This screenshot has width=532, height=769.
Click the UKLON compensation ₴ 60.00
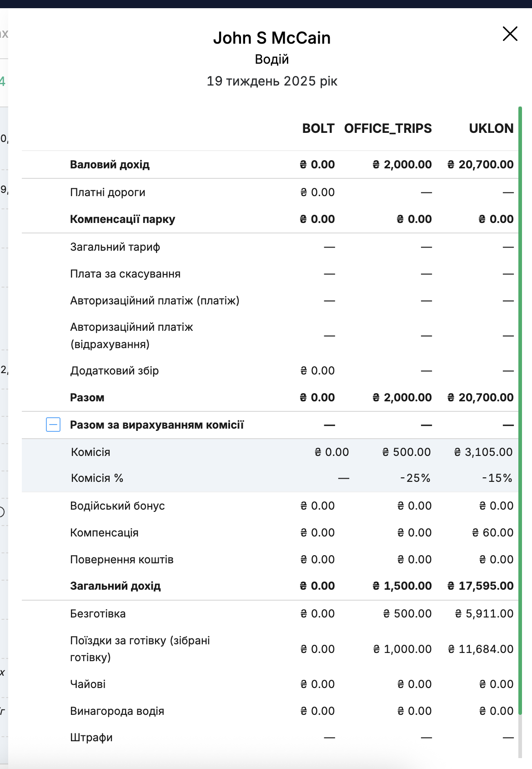(493, 532)
